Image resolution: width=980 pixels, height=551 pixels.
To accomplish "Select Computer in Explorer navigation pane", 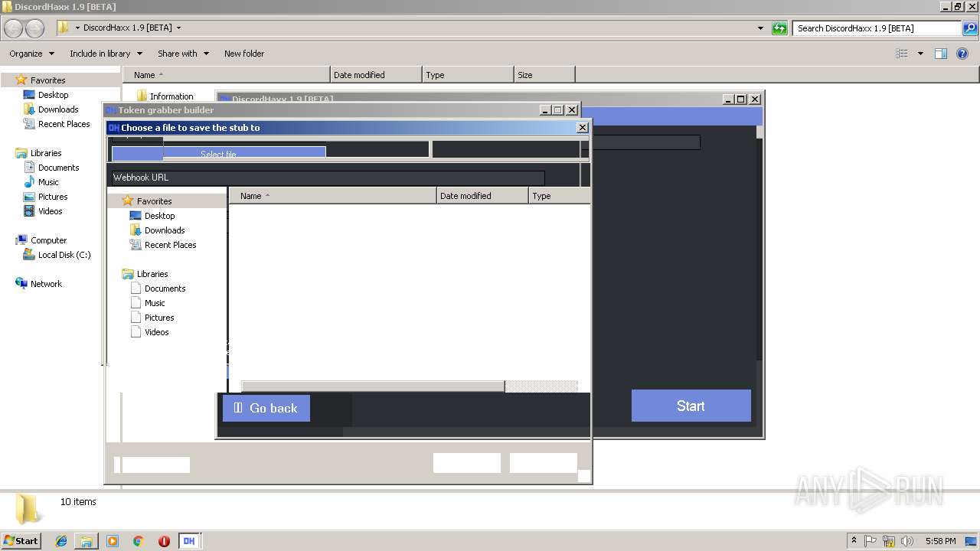I will [x=48, y=240].
